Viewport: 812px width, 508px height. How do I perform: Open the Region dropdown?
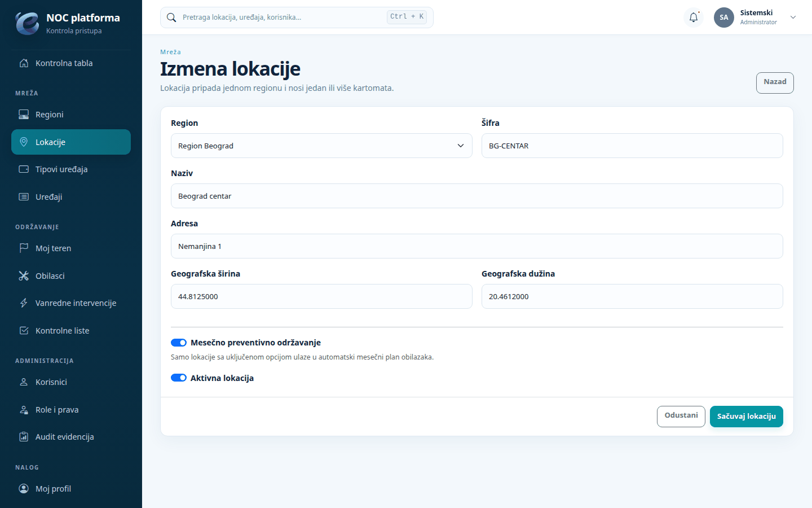tap(321, 146)
